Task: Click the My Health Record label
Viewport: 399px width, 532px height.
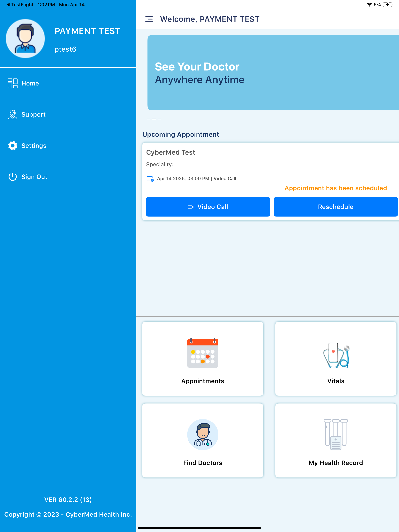Action: coord(336,463)
